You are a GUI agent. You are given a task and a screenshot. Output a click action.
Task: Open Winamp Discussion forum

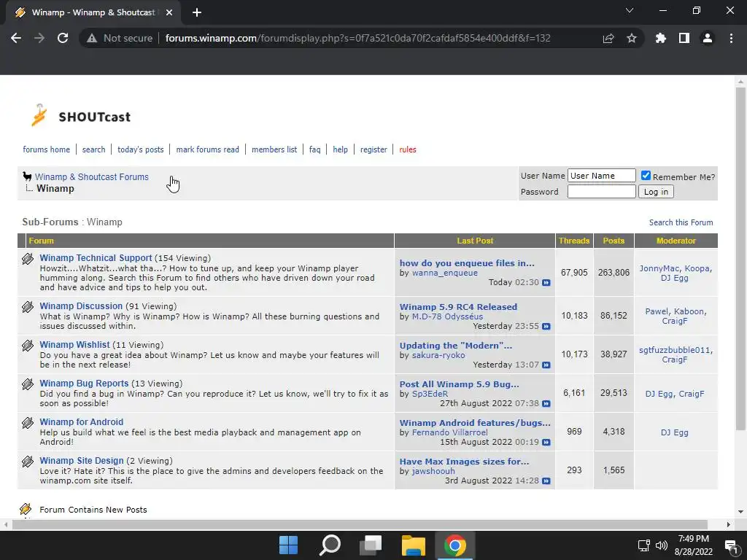point(81,306)
